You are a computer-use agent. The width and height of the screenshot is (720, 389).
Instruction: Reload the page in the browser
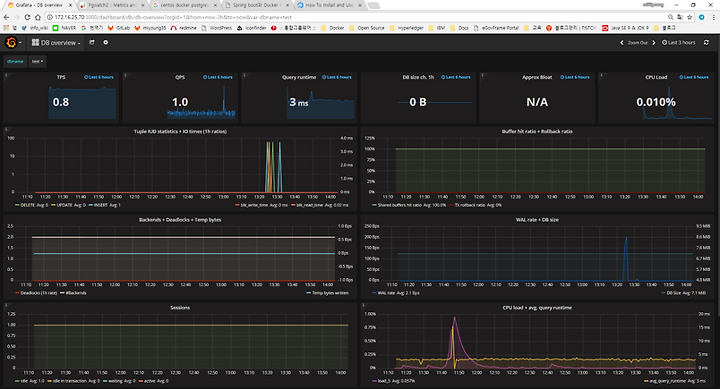coord(27,17)
